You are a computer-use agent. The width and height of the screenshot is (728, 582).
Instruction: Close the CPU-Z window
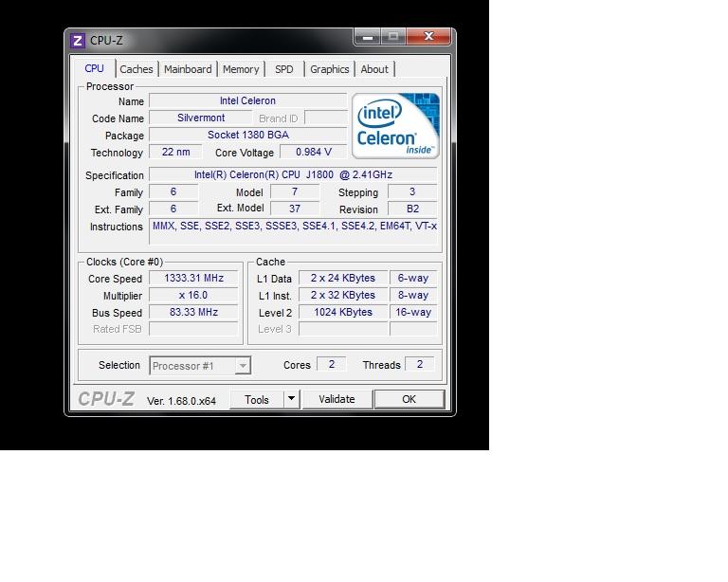click(428, 37)
